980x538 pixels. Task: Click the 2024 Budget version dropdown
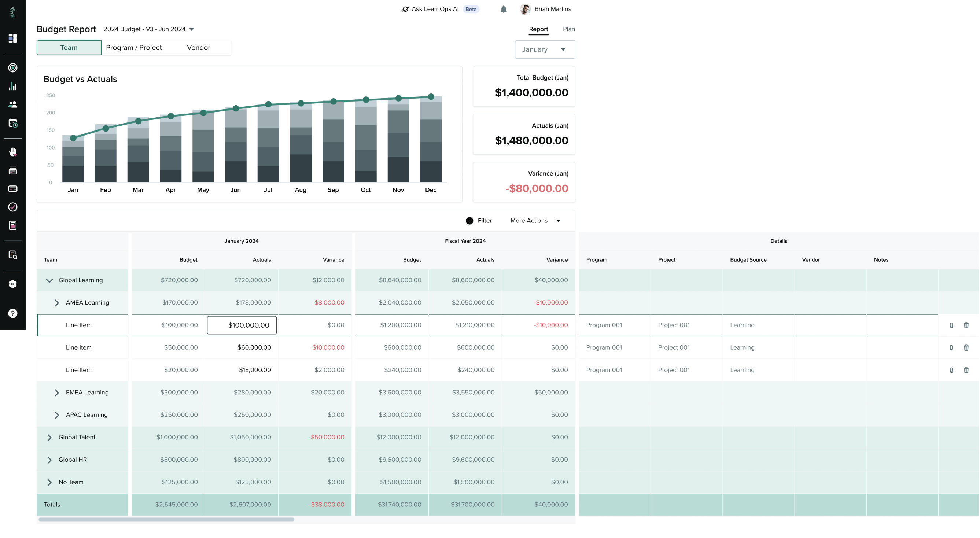149,29
